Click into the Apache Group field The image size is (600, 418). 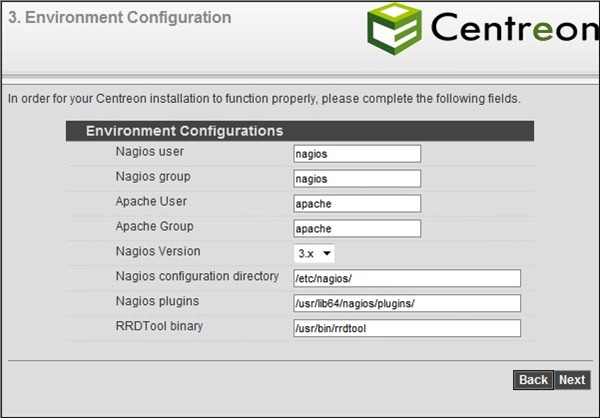[x=357, y=229]
